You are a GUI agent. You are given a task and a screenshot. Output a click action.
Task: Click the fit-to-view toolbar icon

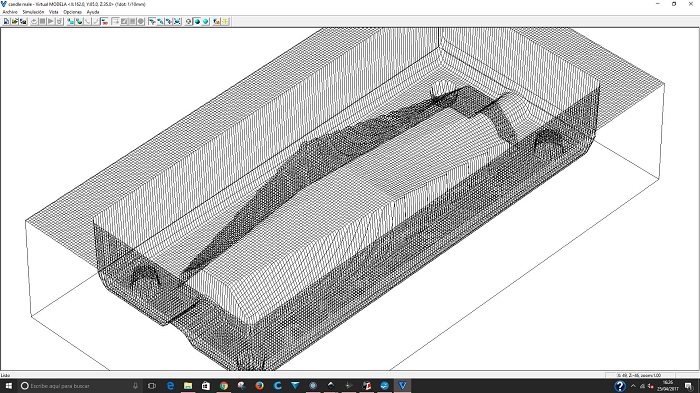[x=177, y=21]
